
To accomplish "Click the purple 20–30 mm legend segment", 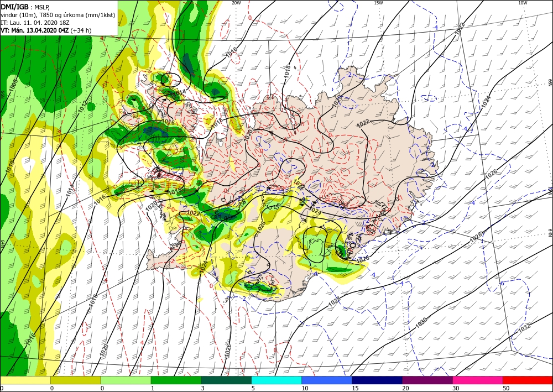I will pos(427,380).
